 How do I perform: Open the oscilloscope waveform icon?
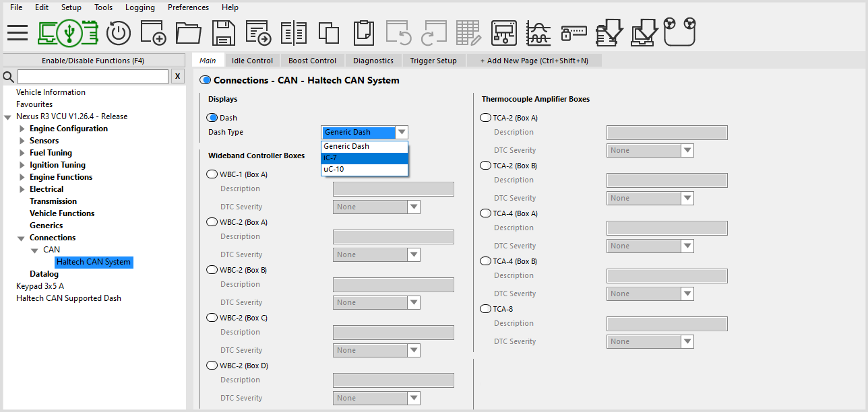point(538,32)
